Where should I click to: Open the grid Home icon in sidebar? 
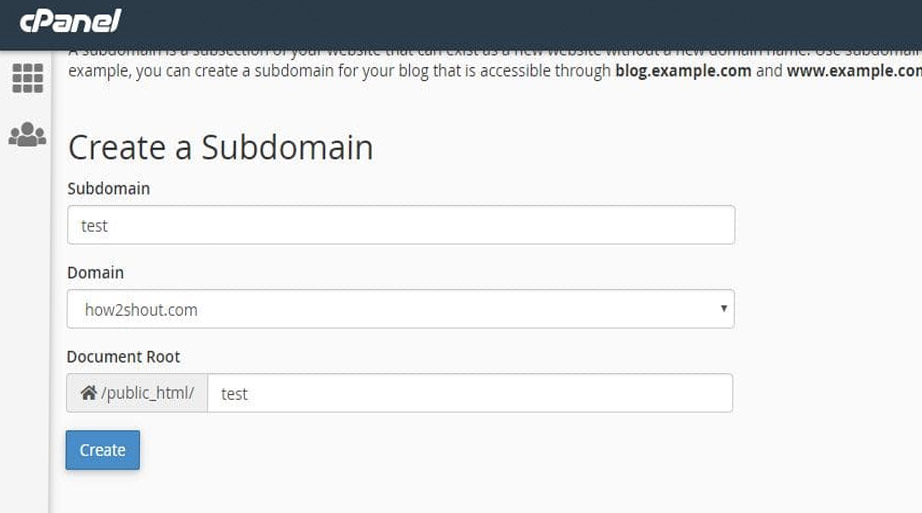coord(27,78)
